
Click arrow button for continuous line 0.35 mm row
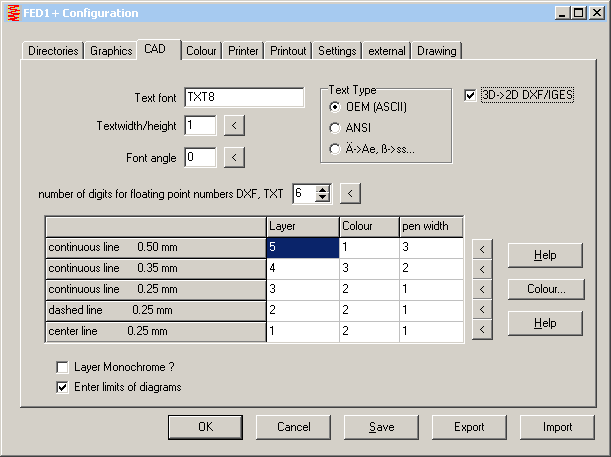point(481,268)
